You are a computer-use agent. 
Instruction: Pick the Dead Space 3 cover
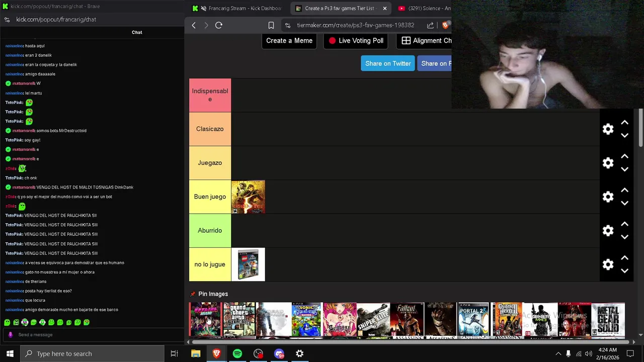273,319
